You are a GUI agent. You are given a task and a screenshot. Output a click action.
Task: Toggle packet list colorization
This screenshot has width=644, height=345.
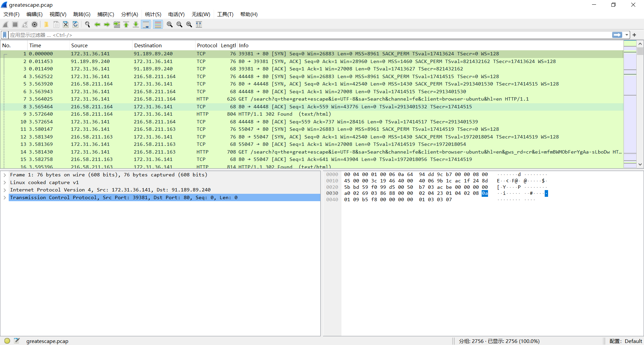click(x=158, y=24)
